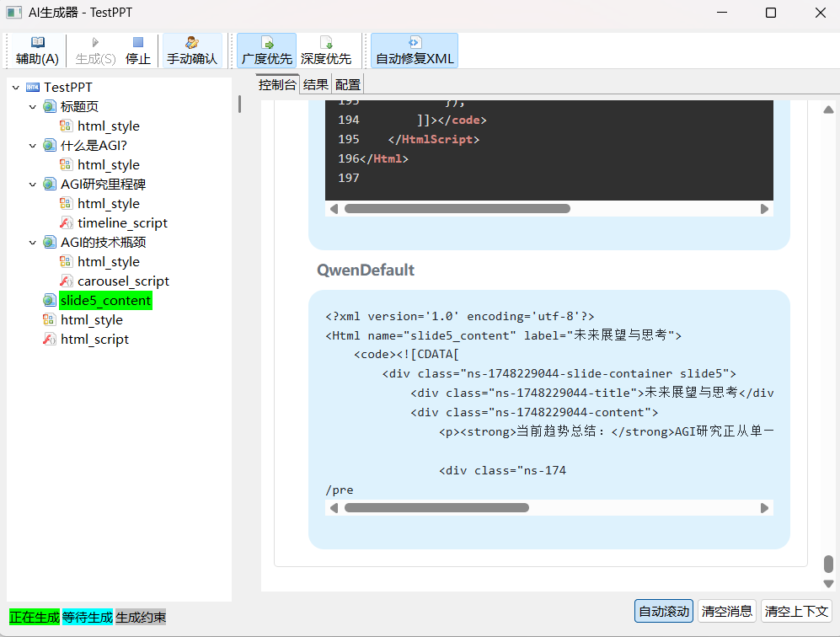Click the 生成(S) play icon

coord(95,42)
